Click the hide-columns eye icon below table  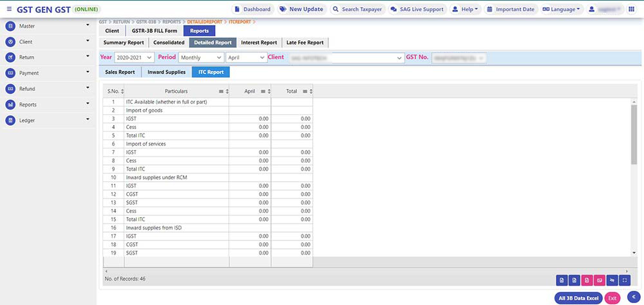pos(612,280)
